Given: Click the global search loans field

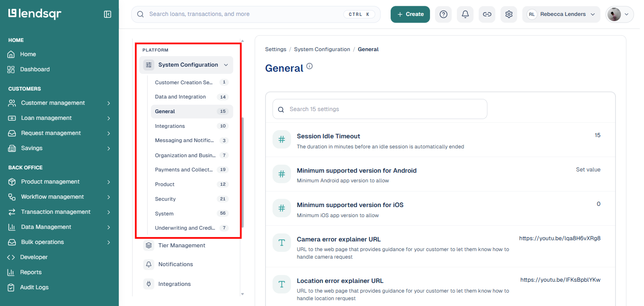Looking at the screenshot, I should pos(256,14).
